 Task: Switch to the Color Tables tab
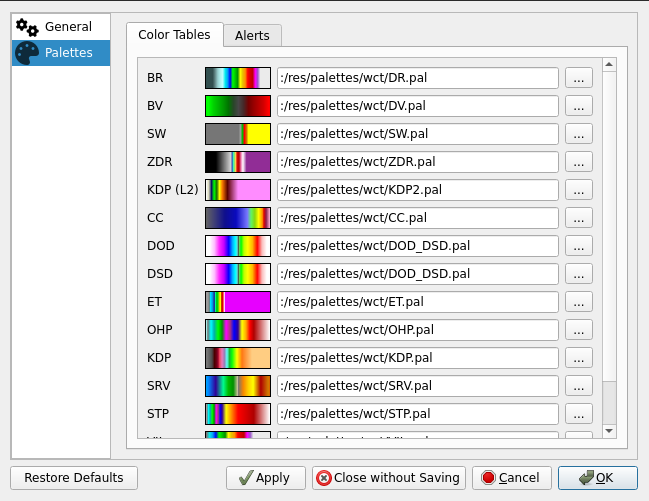pos(174,35)
